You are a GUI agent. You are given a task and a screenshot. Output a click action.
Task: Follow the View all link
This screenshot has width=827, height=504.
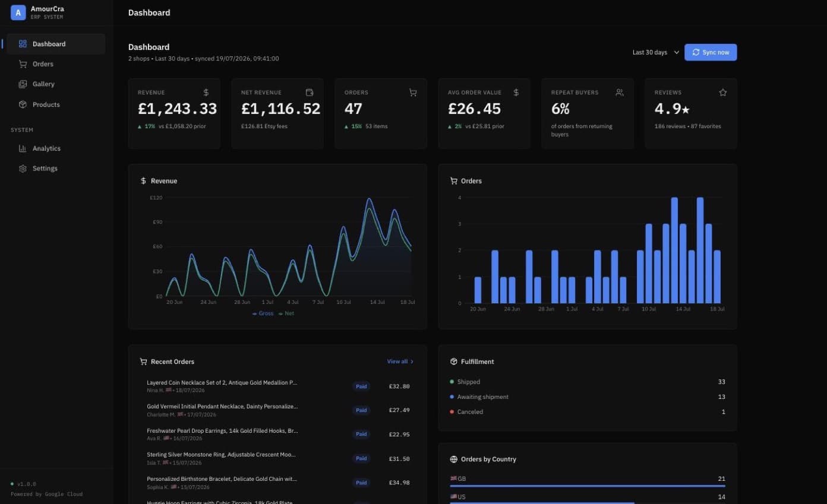coord(400,362)
